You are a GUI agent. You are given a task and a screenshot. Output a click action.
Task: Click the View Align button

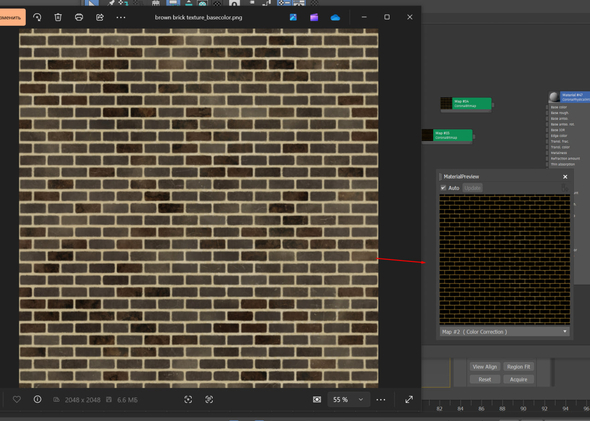click(x=485, y=366)
